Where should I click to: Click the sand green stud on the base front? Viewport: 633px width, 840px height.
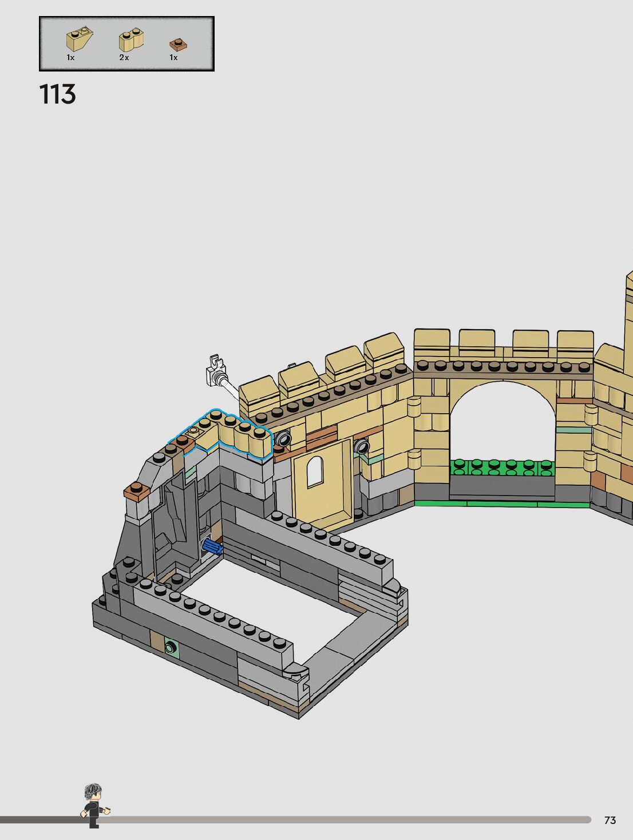171,647
